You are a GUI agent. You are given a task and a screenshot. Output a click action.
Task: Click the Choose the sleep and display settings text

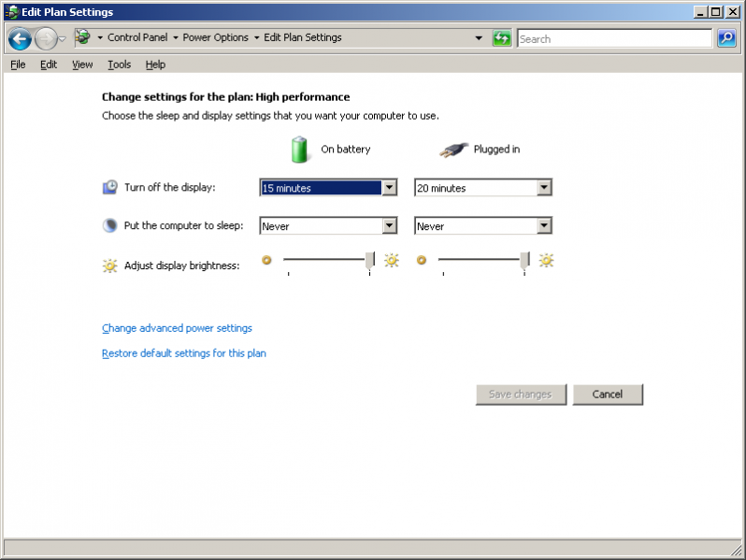[270, 116]
